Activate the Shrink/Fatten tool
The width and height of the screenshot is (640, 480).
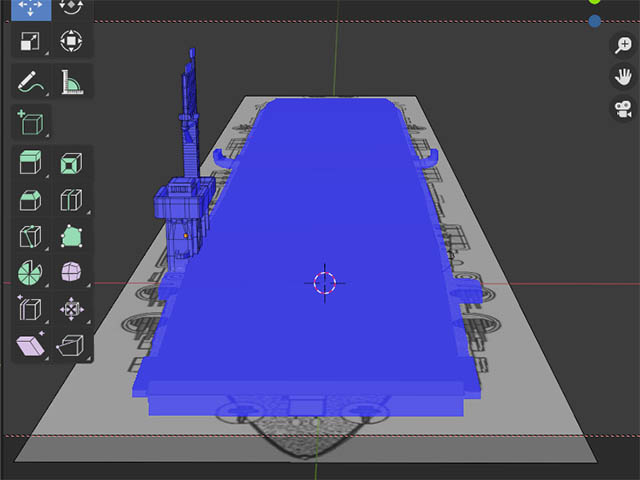coord(71,309)
